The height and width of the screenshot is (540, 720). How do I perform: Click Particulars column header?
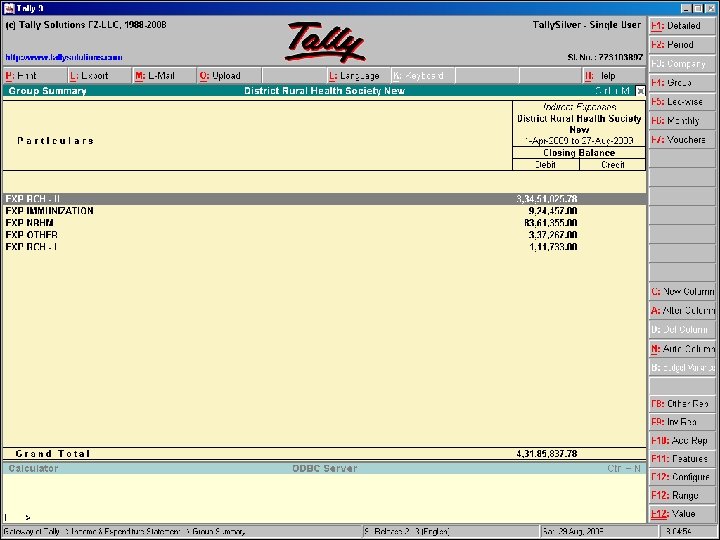(56, 141)
